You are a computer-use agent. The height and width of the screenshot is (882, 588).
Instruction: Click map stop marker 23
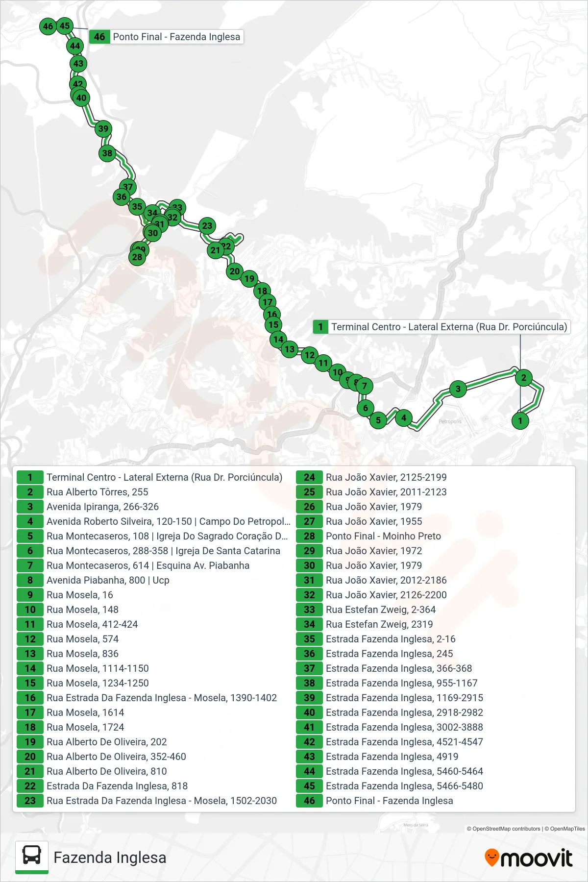pos(207,226)
